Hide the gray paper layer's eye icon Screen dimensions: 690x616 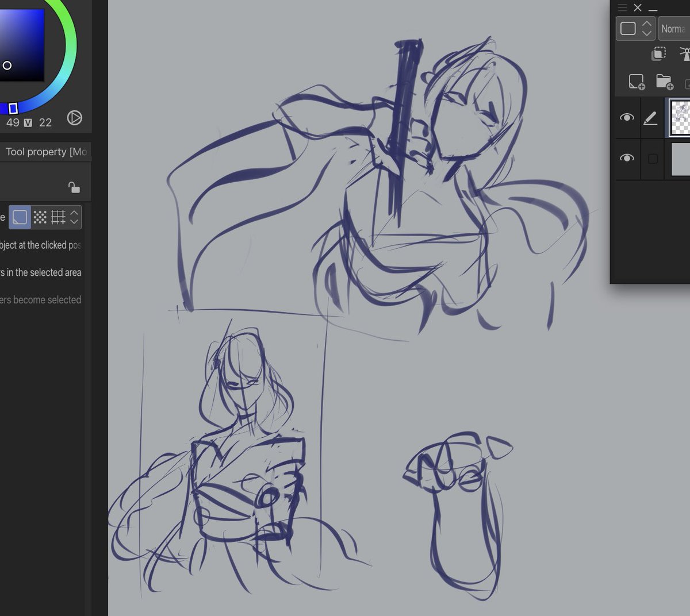point(627,158)
